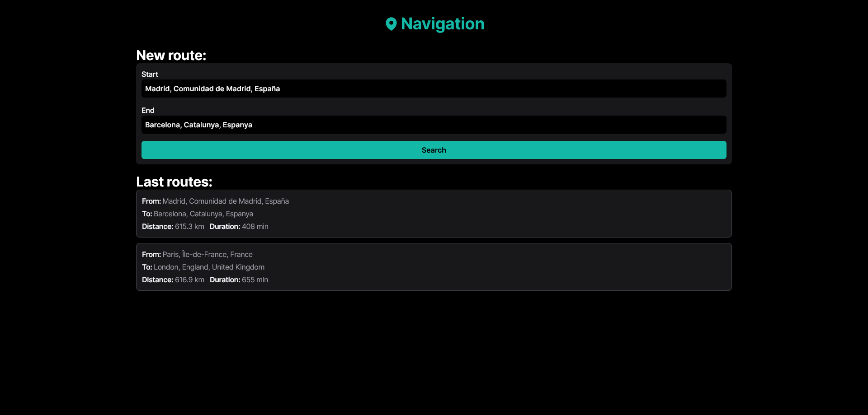Click the Navigation title text

tap(443, 24)
